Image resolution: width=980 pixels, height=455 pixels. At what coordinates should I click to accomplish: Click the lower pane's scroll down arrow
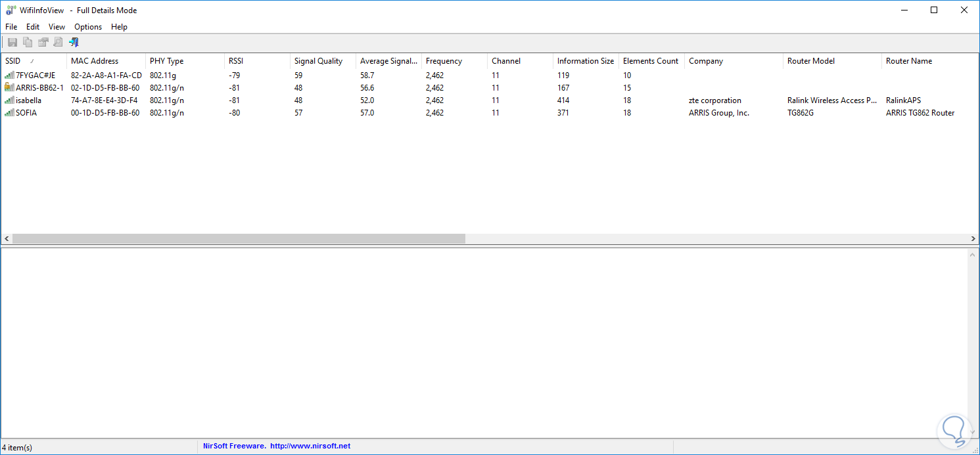973,433
